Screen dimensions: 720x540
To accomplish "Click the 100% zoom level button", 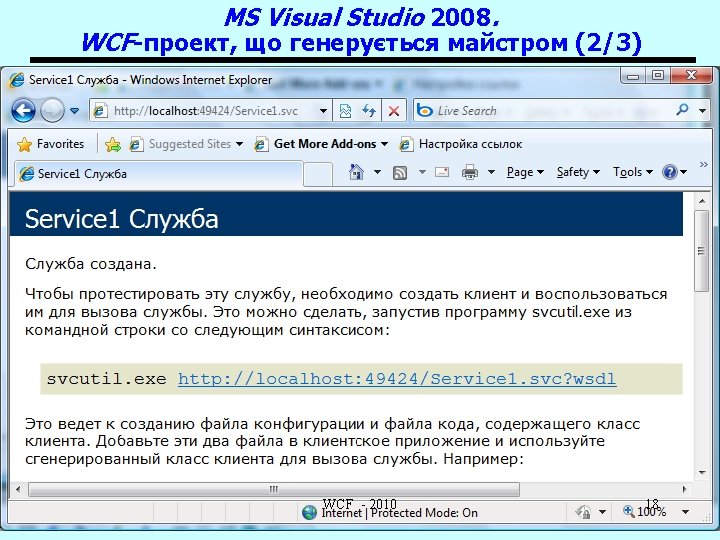I will [x=644, y=511].
